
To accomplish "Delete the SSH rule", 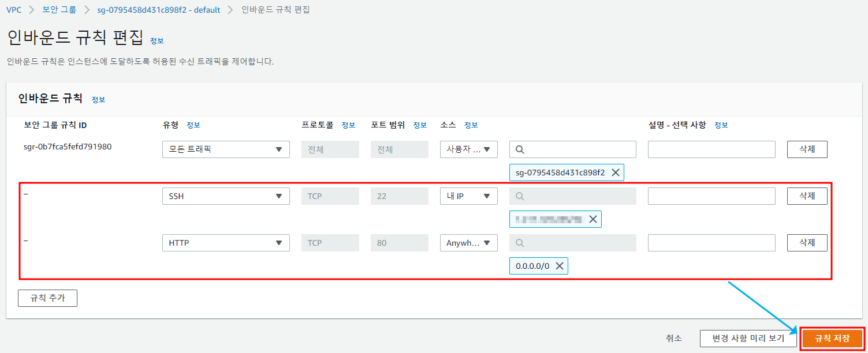I will 807,196.
